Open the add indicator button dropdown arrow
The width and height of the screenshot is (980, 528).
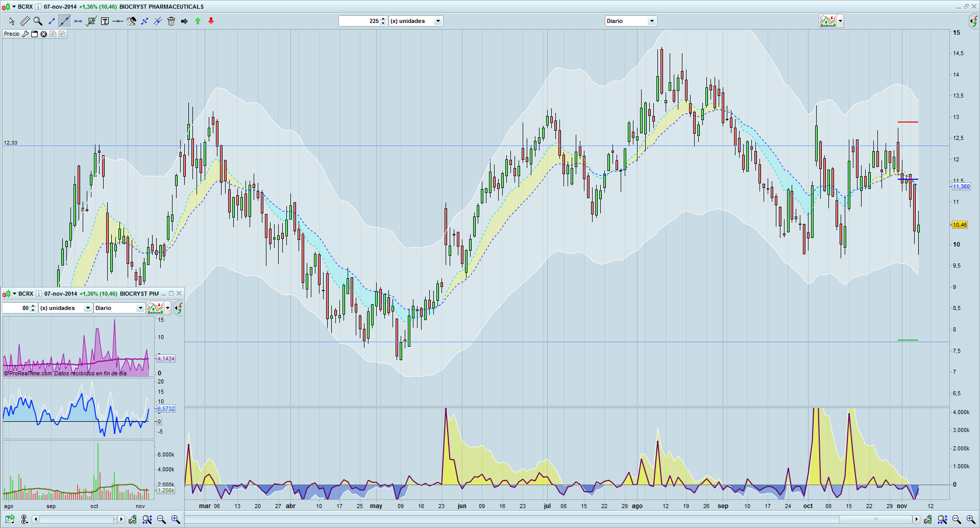click(x=840, y=21)
